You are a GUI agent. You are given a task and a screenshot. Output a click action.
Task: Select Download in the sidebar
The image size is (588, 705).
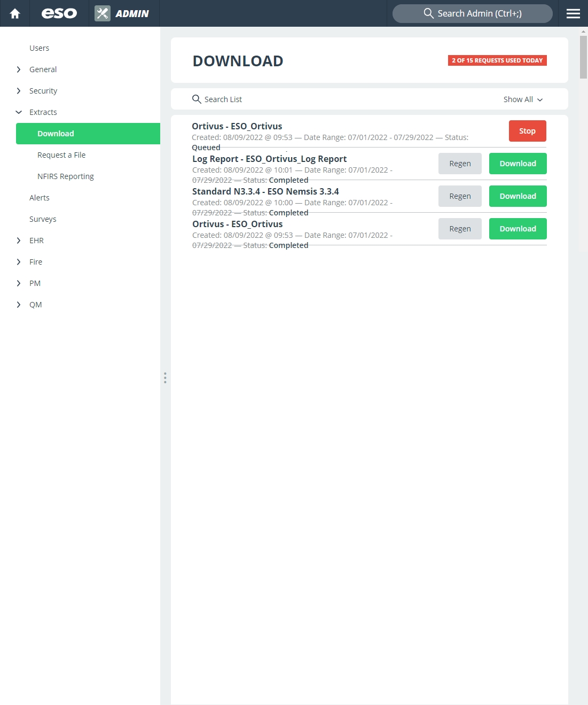click(x=88, y=134)
